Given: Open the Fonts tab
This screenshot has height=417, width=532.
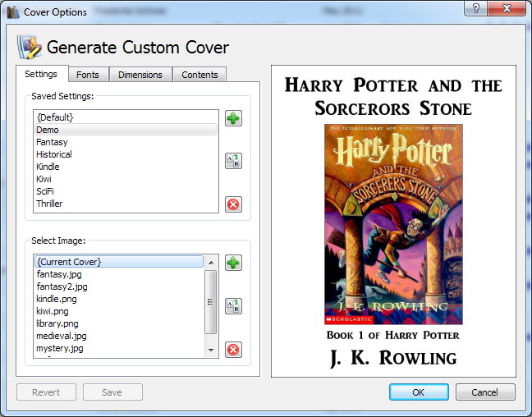Looking at the screenshot, I should (88, 75).
